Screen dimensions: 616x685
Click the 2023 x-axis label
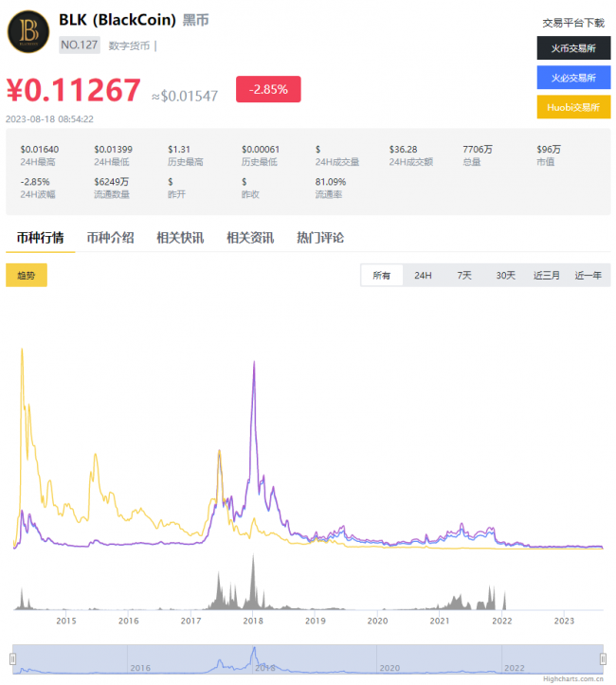pos(564,621)
